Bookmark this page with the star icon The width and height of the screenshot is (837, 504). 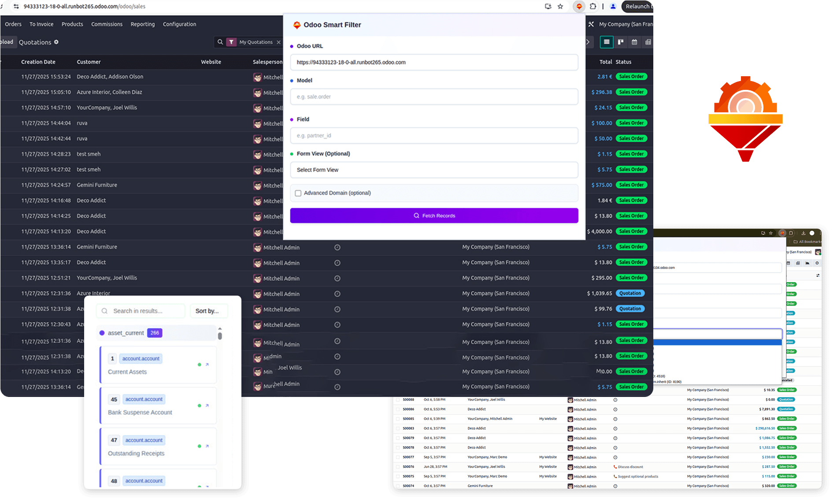(x=560, y=7)
